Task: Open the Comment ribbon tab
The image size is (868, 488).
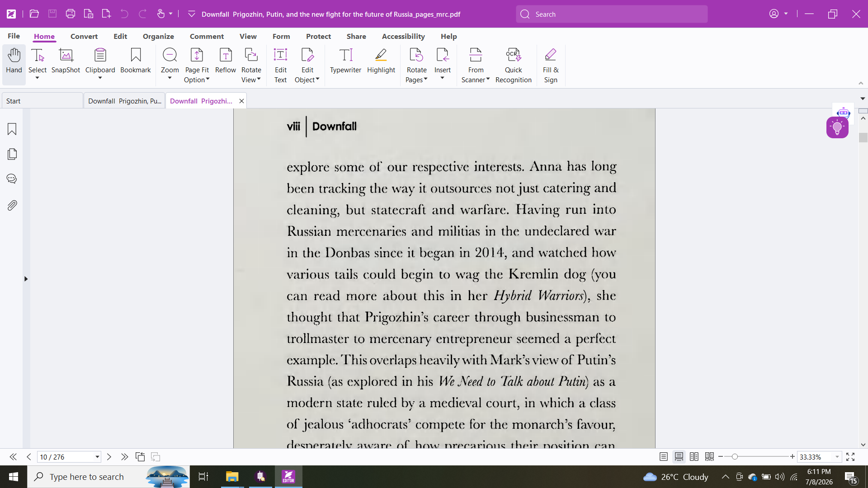Action: pyautogui.click(x=207, y=36)
